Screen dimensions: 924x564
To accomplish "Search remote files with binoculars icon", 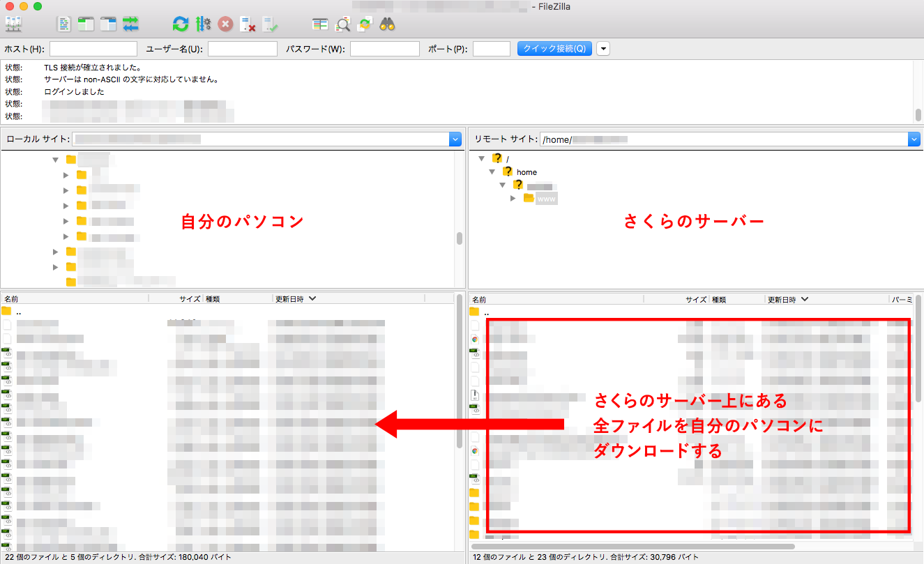I will [x=388, y=24].
